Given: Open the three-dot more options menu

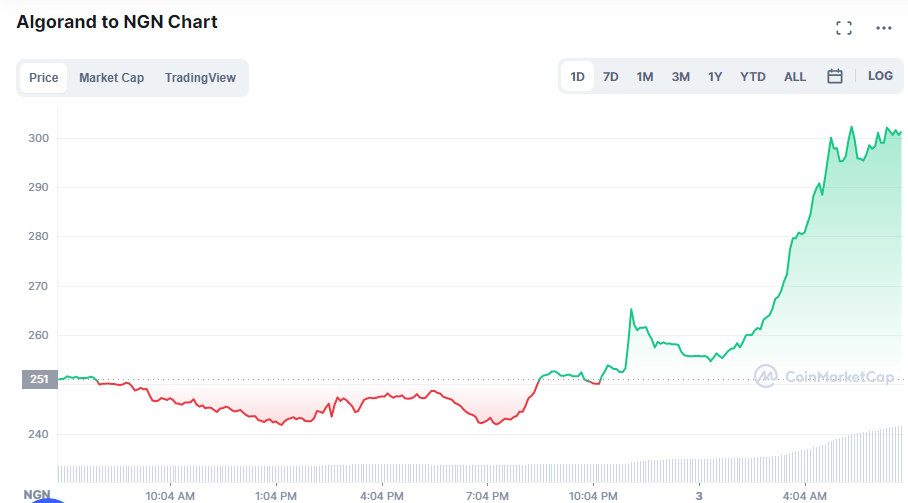Looking at the screenshot, I should 884,28.
